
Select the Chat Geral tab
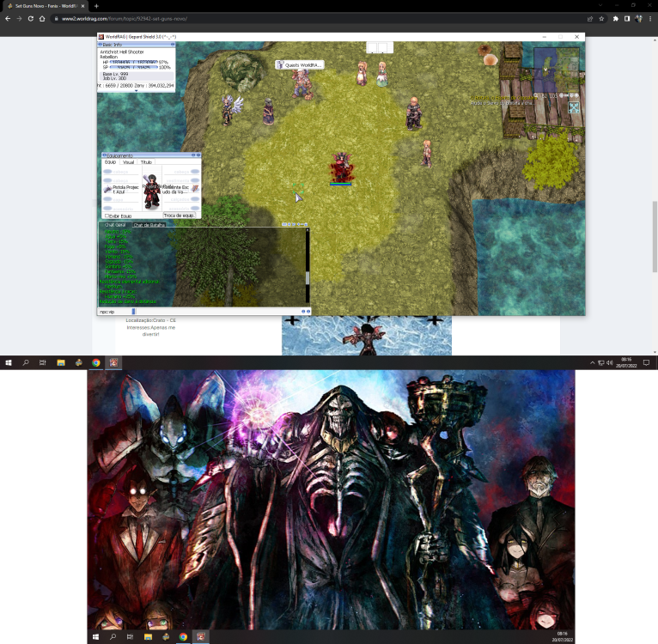point(115,225)
